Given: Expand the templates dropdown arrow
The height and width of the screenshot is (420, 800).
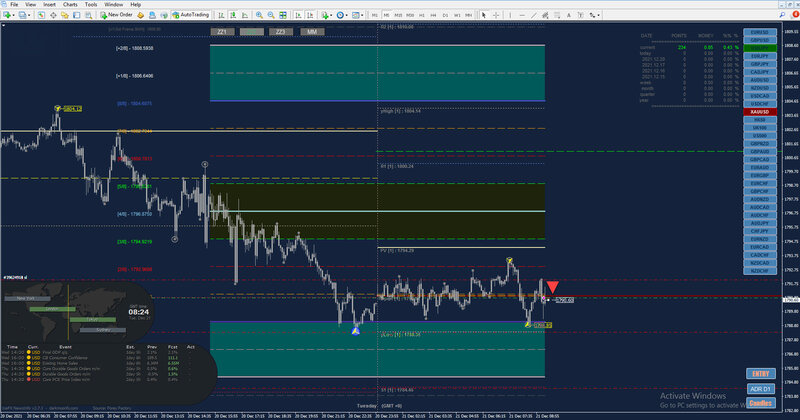Looking at the screenshot, I should (362, 15).
